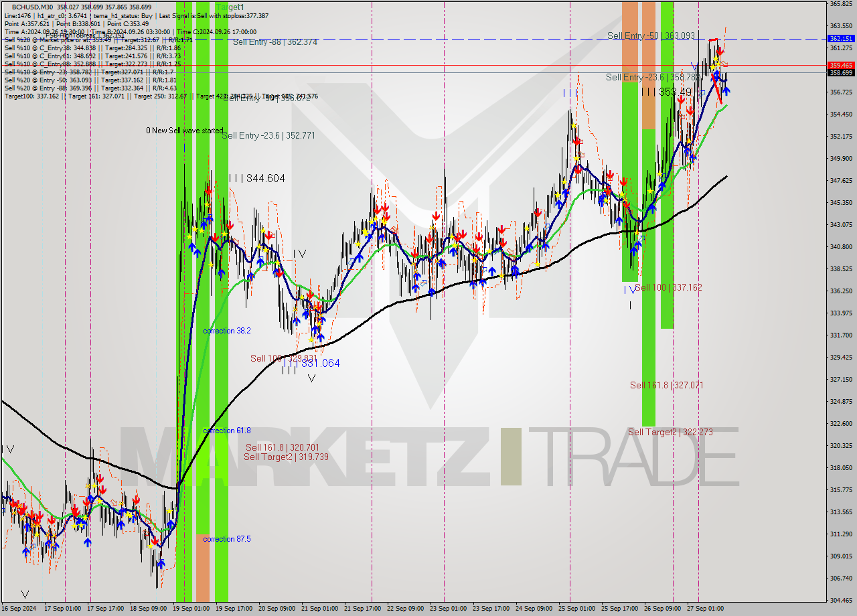Click the blue '331.064' wave label
The height and width of the screenshot is (616, 857).
coord(321,363)
